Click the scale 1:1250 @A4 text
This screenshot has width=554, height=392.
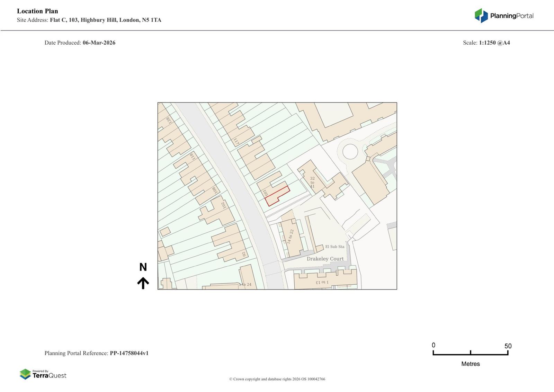(494, 43)
